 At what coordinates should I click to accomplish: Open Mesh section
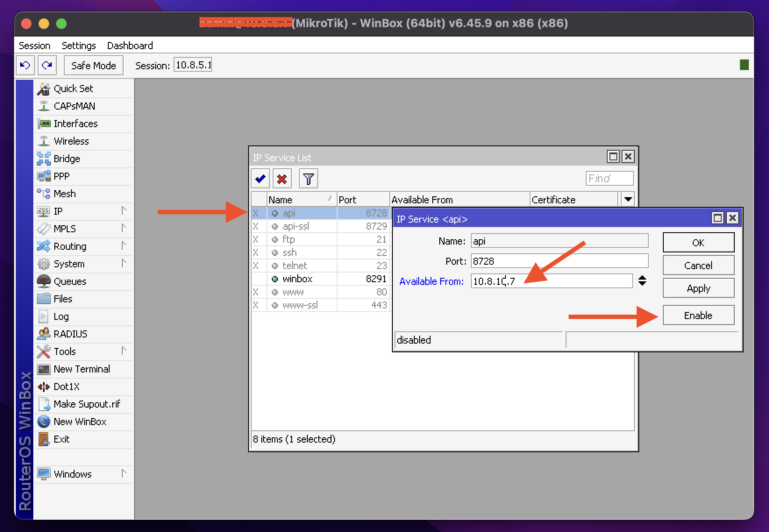(x=83, y=194)
